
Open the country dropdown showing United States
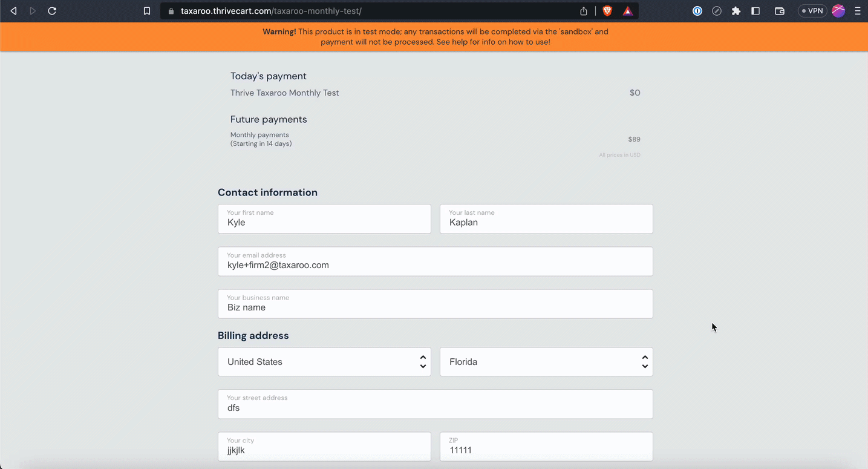tap(324, 362)
